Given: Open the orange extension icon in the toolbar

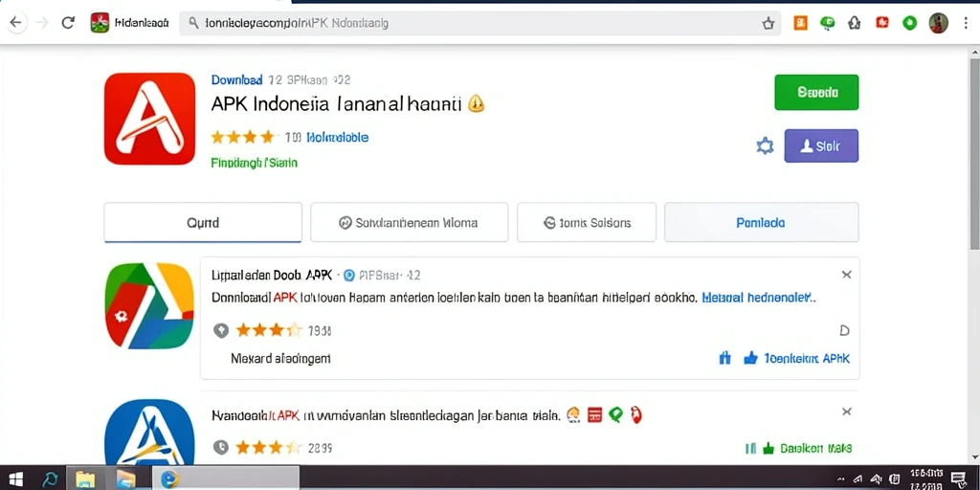Looking at the screenshot, I should click(x=800, y=23).
